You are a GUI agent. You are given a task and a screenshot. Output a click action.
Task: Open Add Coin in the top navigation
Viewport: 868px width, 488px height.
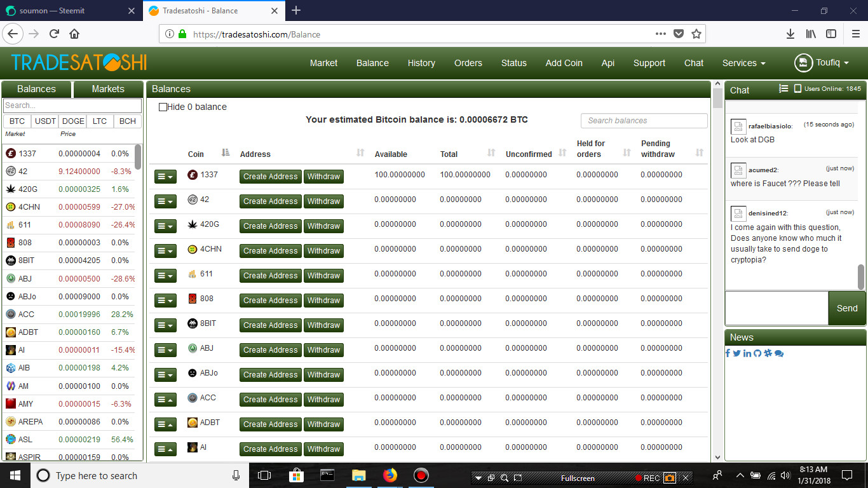pyautogui.click(x=564, y=63)
